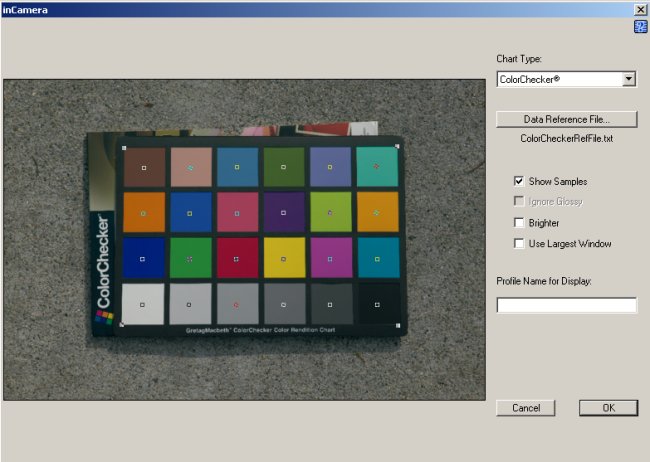
Task: Grab the top-right chart corner handle
Action: (397, 146)
